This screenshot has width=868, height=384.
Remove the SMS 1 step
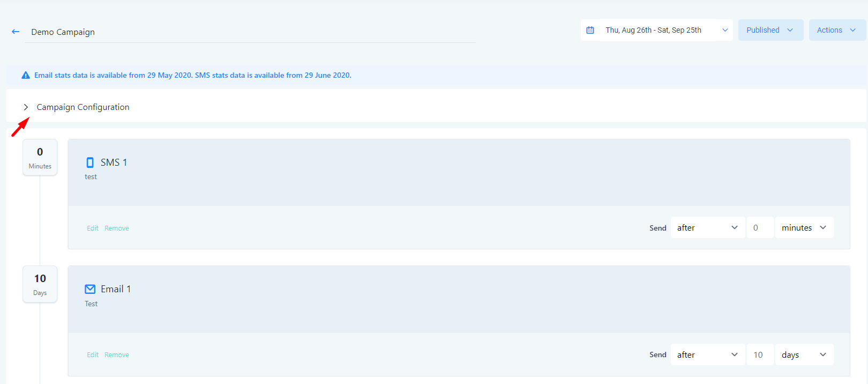[117, 228]
